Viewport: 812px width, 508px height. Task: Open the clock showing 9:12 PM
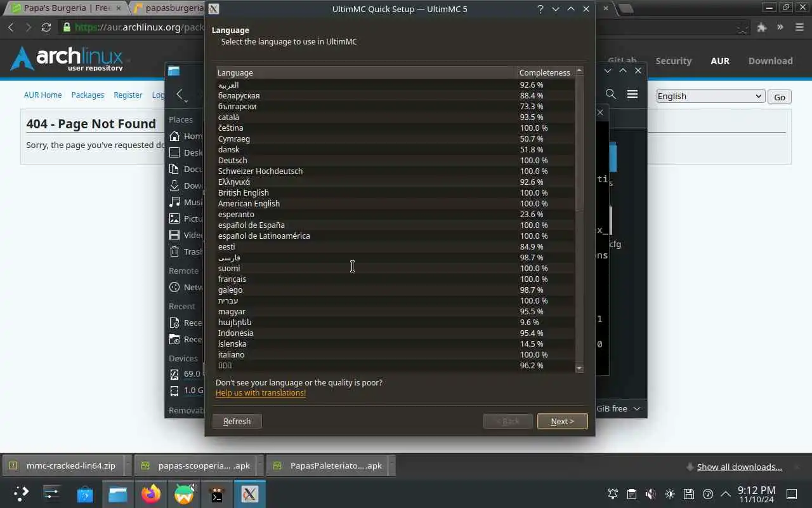pyautogui.click(x=756, y=494)
